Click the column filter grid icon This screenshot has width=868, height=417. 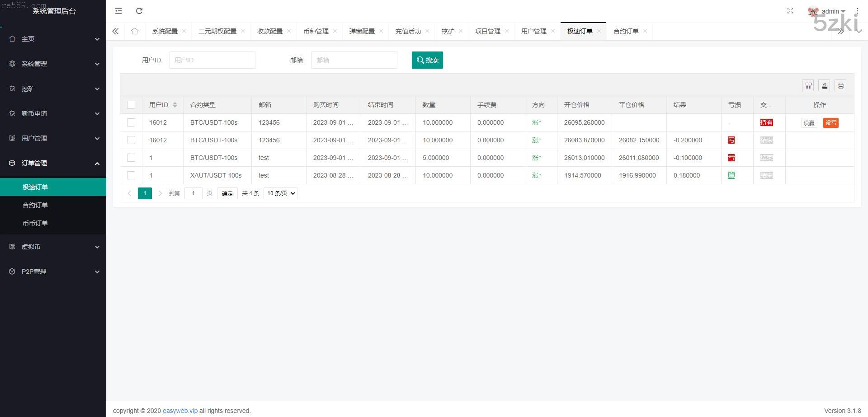pos(808,86)
